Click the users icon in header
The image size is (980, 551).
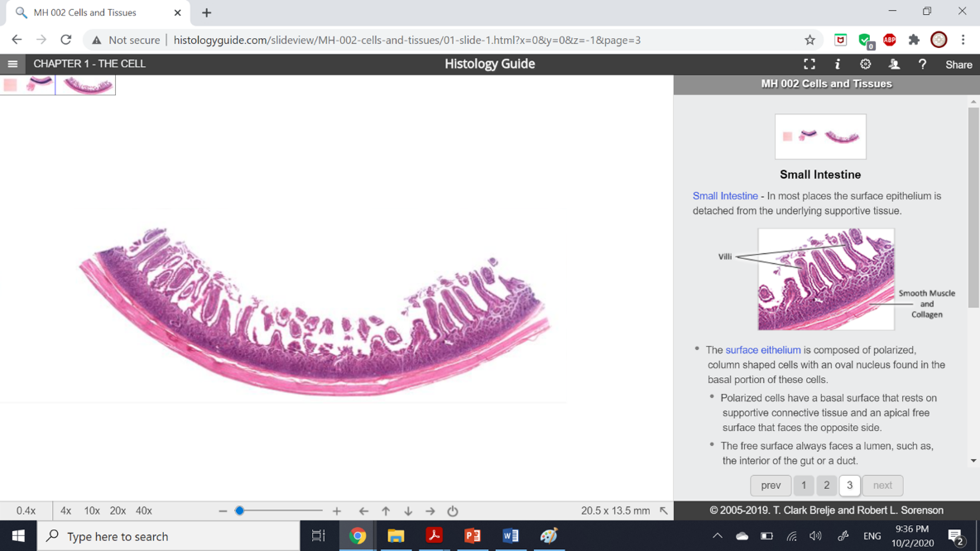pyautogui.click(x=894, y=65)
